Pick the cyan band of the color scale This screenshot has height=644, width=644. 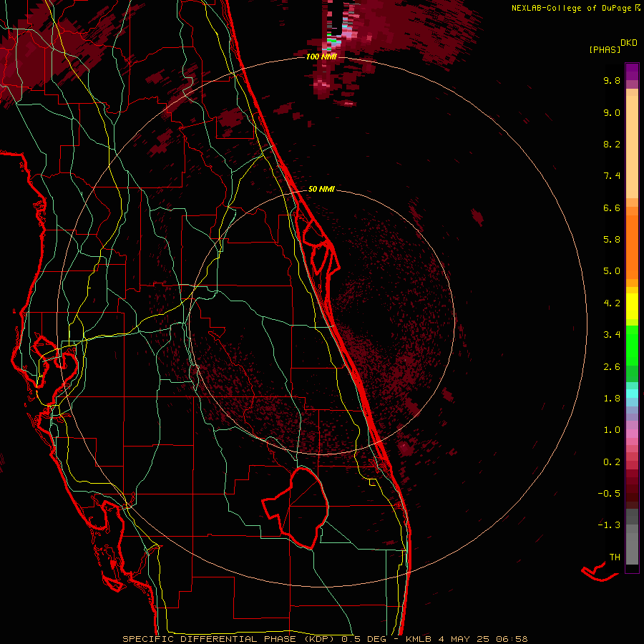coord(632,394)
